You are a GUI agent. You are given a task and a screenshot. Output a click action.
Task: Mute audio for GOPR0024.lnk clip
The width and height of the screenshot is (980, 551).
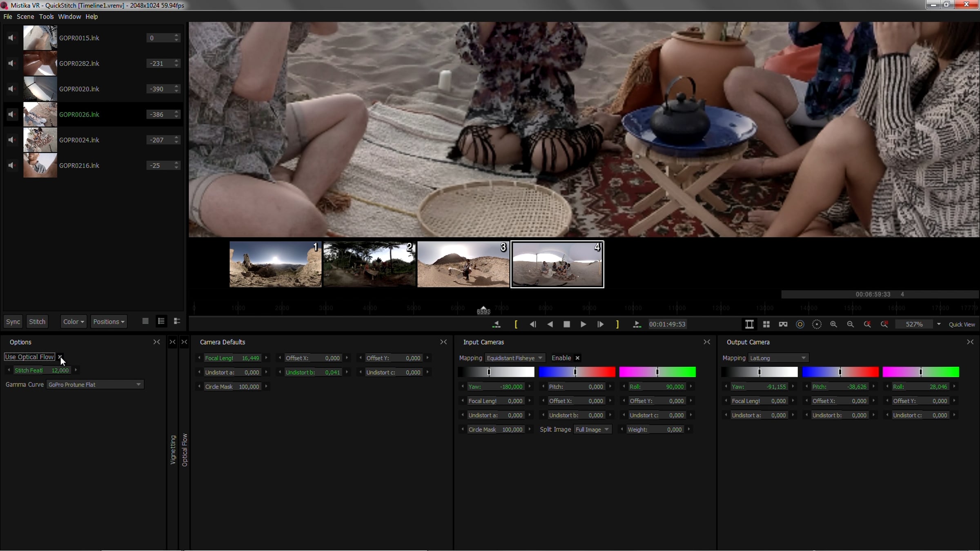pos(12,140)
